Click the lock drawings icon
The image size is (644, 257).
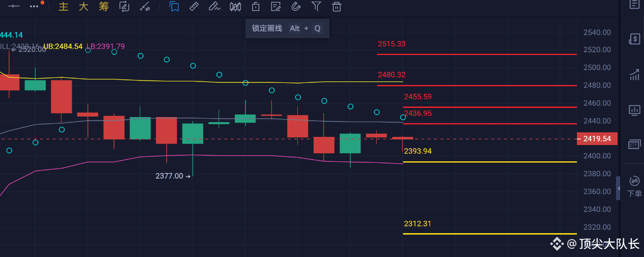[256, 7]
